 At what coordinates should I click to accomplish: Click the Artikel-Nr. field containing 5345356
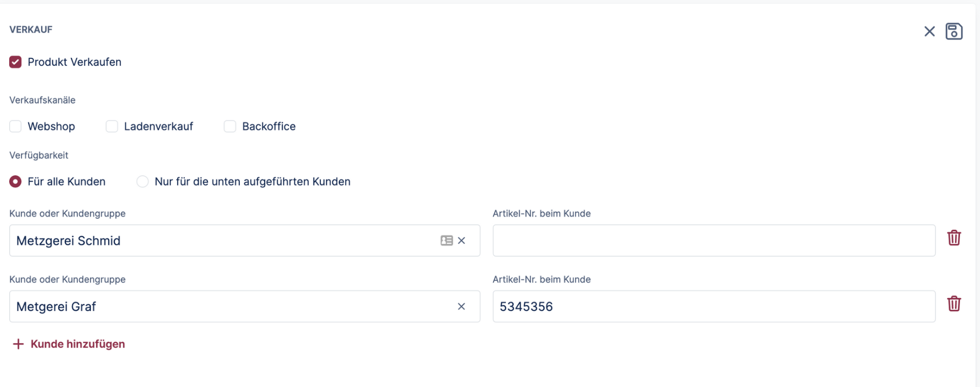point(713,306)
